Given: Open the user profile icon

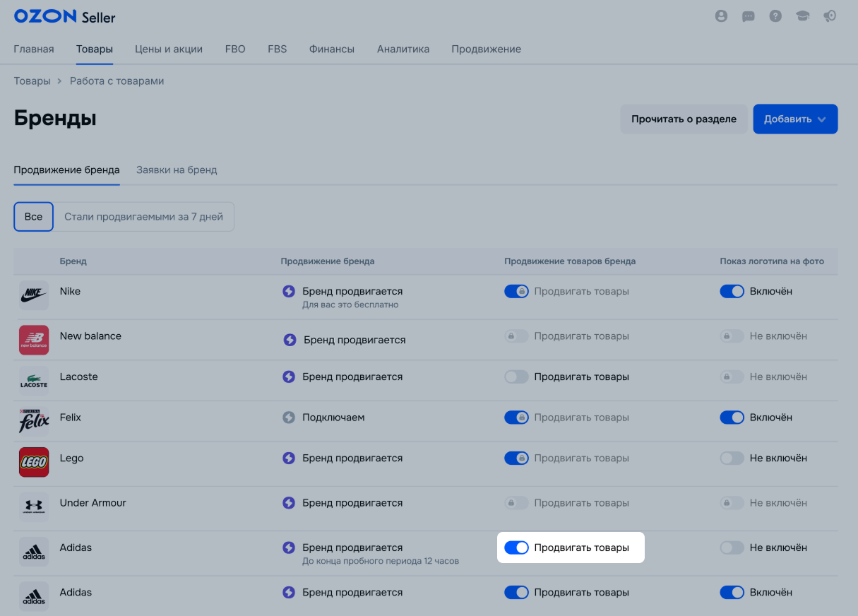Looking at the screenshot, I should pos(721,16).
